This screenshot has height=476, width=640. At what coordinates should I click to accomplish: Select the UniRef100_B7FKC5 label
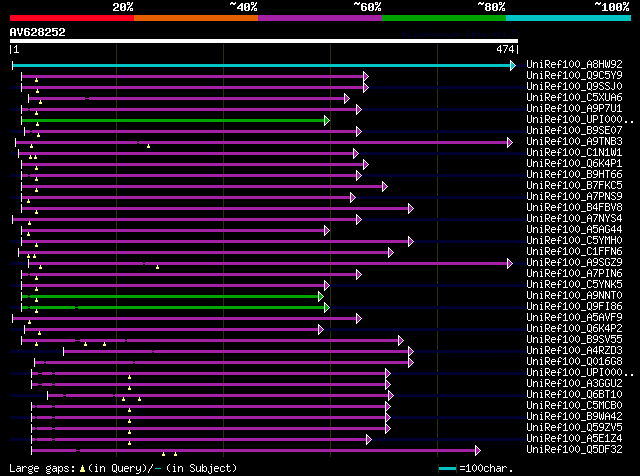(574, 186)
